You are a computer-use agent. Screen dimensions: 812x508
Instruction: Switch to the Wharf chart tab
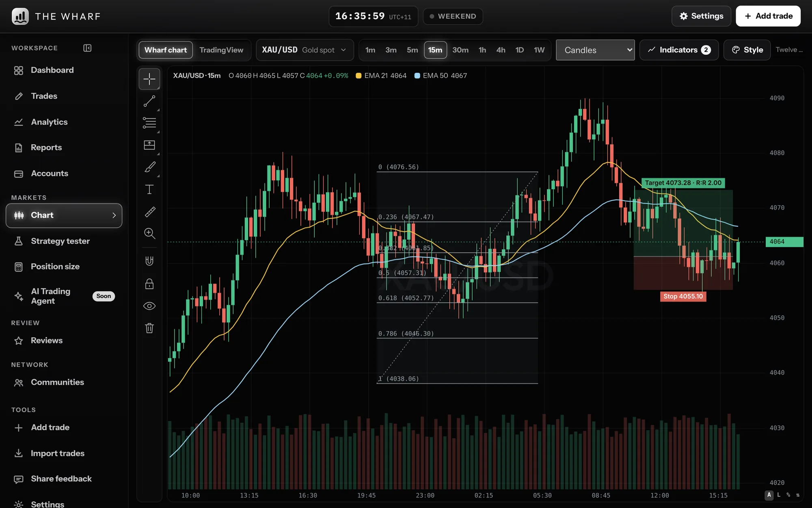tap(166, 50)
